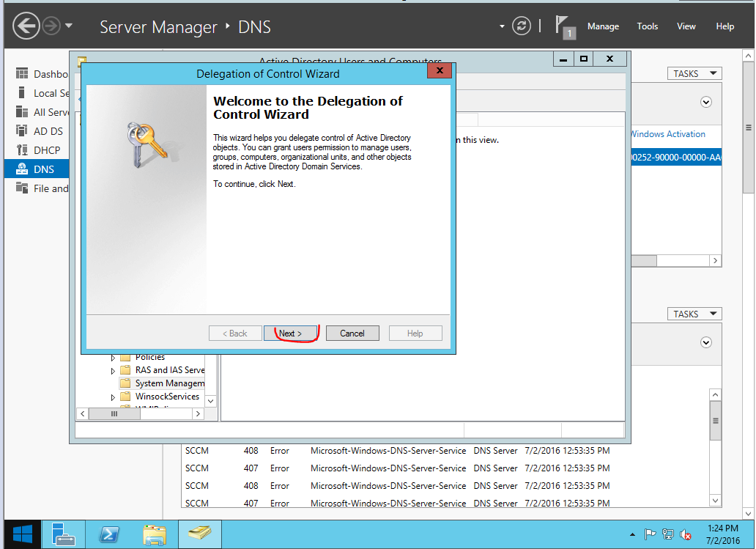Click the disabled Back button in wizard
This screenshot has height=549, width=756.
pyautogui.click(x=235, y=334)
